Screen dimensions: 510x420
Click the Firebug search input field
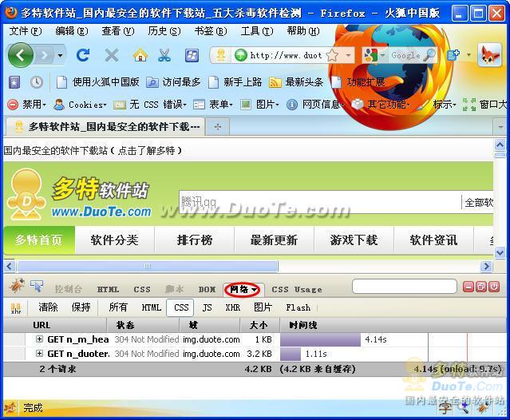(404, 286)
